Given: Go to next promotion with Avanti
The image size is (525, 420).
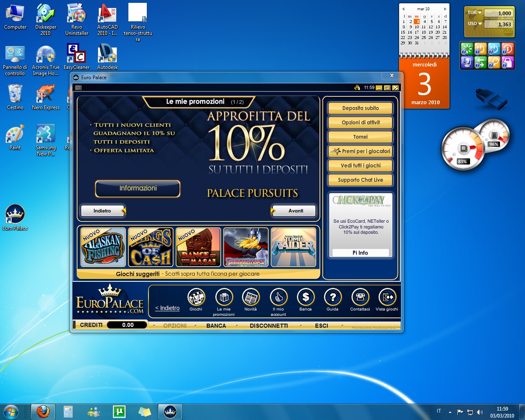Looking at the screenshot, I should (294, 211).
